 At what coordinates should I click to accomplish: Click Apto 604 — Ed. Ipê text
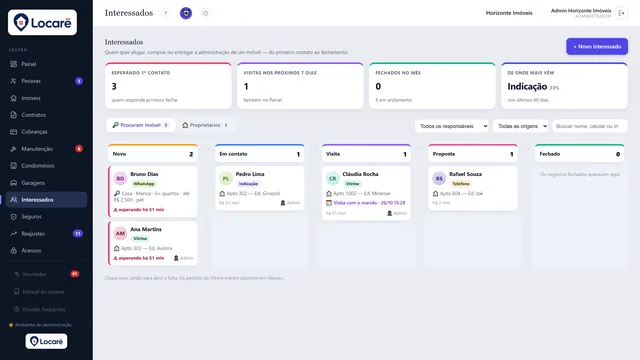coord(461,193)
